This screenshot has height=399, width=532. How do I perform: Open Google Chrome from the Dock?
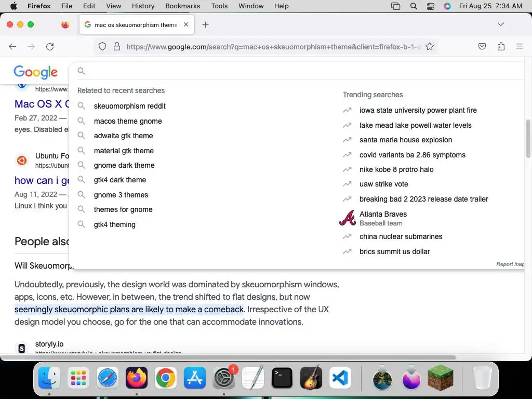coord(165,378)
